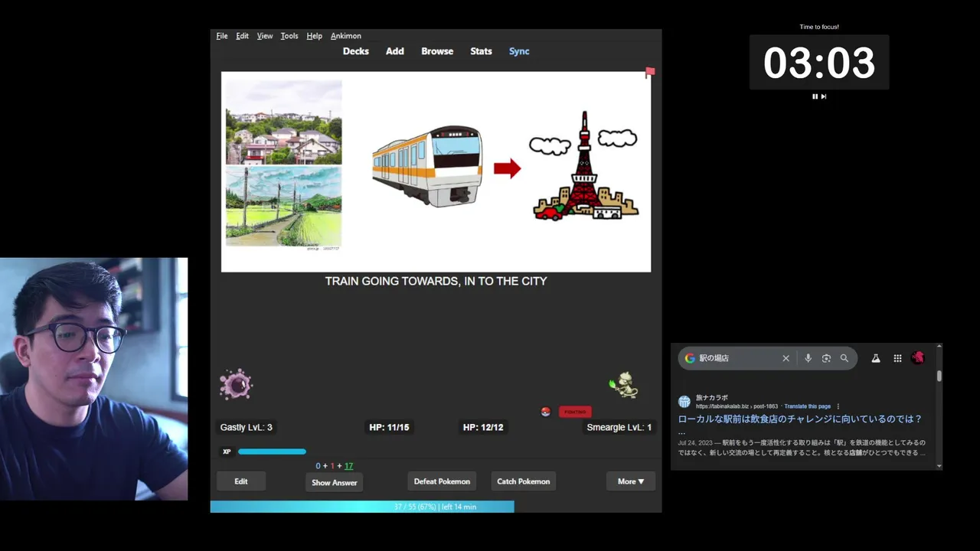Click the Smeargle LvL: 1 label
Viewport: 980px width, 551px height.
pyautogui.click(x=619, y=427)
